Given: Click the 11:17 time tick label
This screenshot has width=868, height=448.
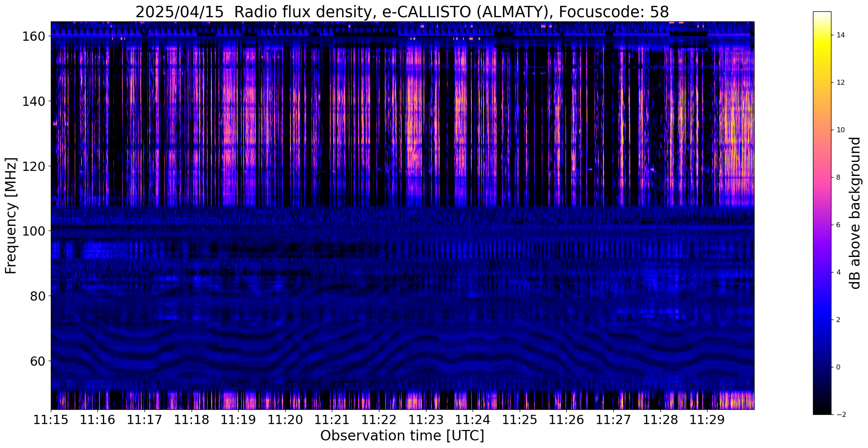Looking at the screenshot, I should [145, 420].
